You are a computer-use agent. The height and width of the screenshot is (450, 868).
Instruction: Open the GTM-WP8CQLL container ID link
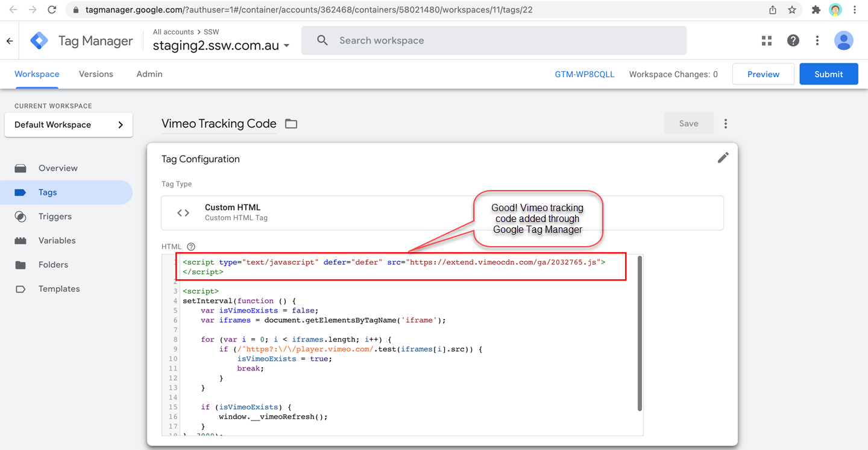584,74
